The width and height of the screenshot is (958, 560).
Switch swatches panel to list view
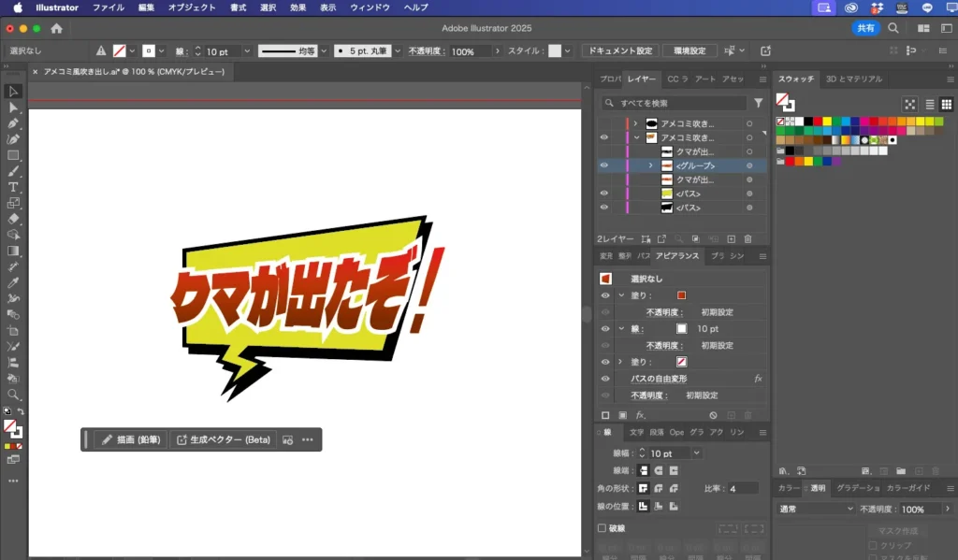click(929, 105)
